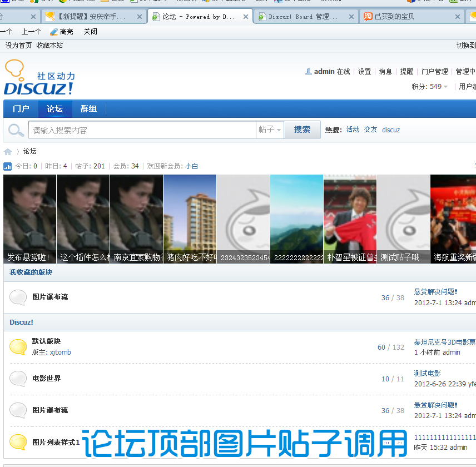Click hot search term discuz

click(x=391, y=130)
